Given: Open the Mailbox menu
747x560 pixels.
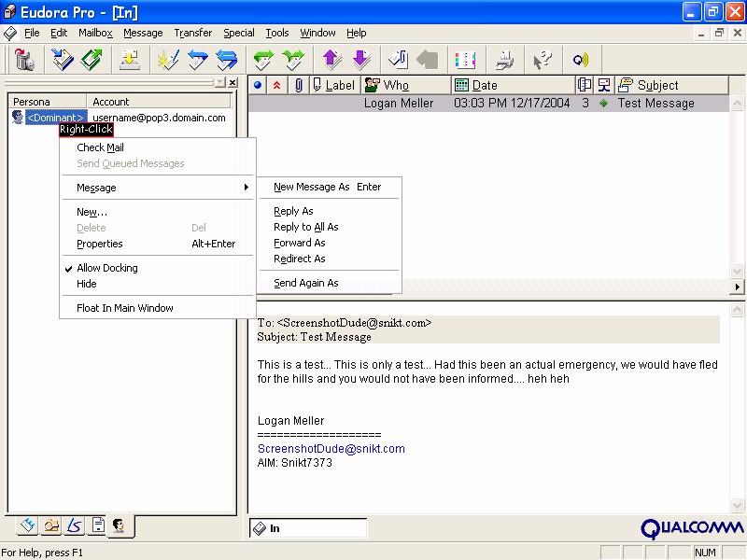Looking at the screenshot, I should (x=95, y=33).
